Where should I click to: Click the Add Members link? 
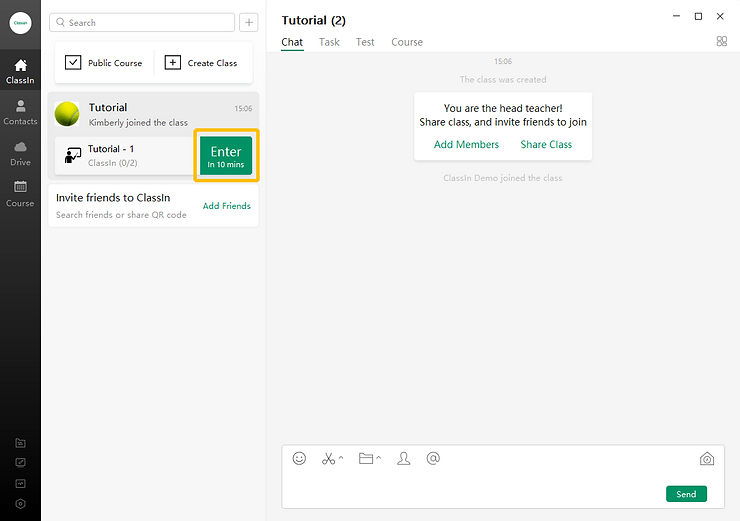(466, 144)
